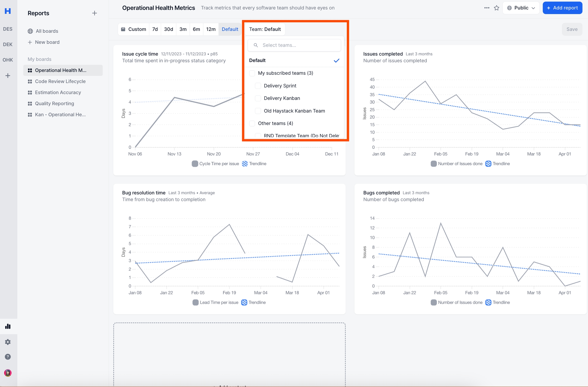Check the Delivery Sprint team checkbox

[258, 86]
